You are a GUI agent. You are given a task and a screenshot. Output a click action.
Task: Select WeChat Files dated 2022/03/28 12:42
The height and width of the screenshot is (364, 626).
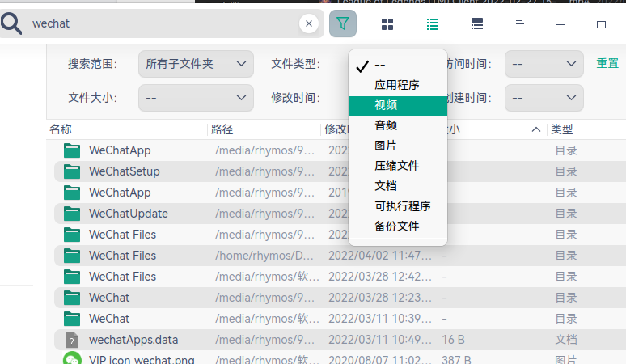pyautogui.click(x=340, y=277)
